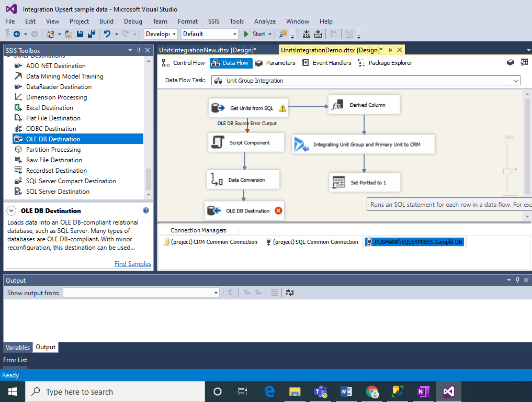Close the SSIS Toolbox panel
This screenshot has height=402, width=532.
(x=148, y=50)
